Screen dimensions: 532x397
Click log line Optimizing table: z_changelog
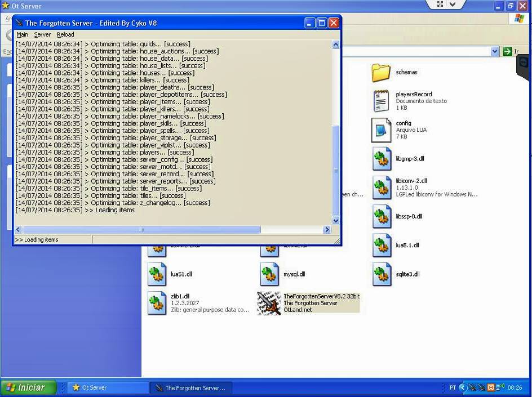click(x=113, y=203)
